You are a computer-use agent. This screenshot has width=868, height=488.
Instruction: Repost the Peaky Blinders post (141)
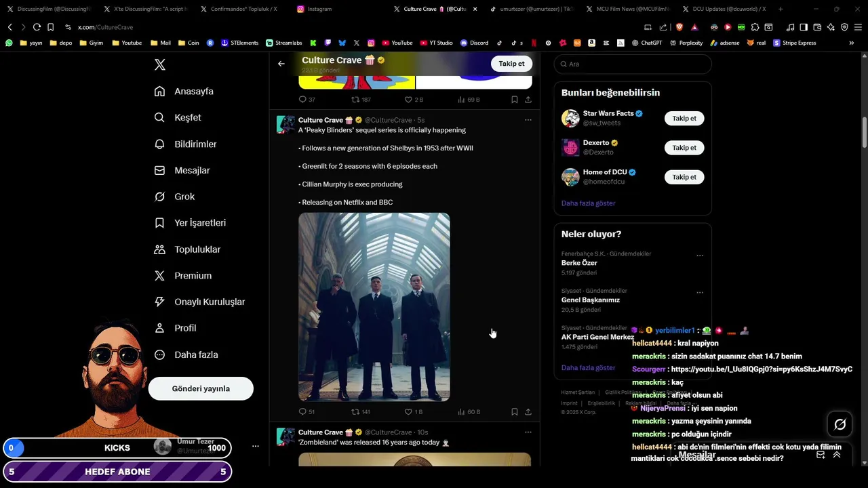tap(360, 411)
